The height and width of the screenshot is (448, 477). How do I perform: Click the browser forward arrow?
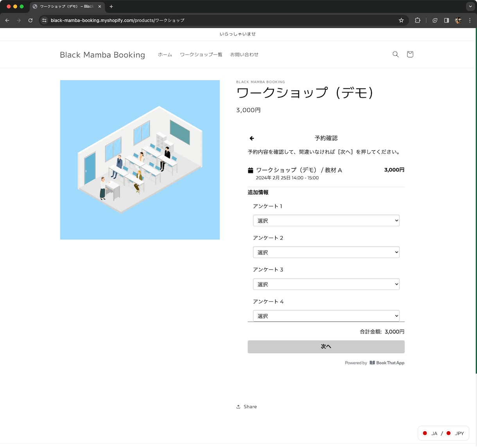19,20
